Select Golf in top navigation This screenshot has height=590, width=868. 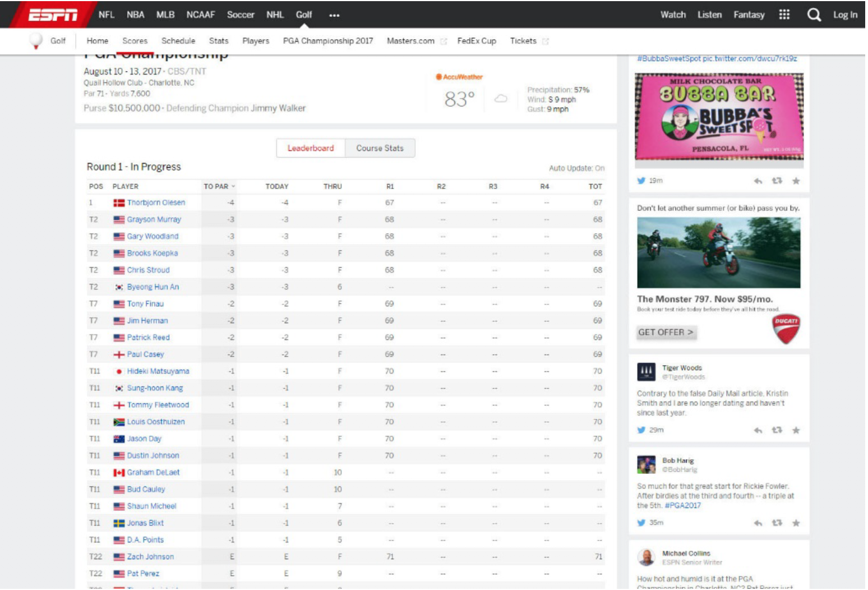(304, 15)
